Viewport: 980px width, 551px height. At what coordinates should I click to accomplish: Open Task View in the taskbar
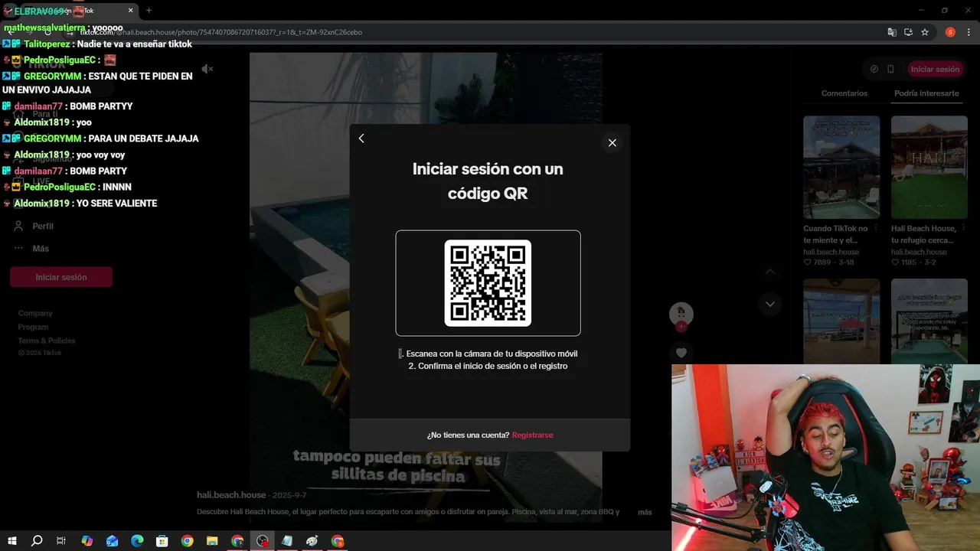[x=61, y=541]
